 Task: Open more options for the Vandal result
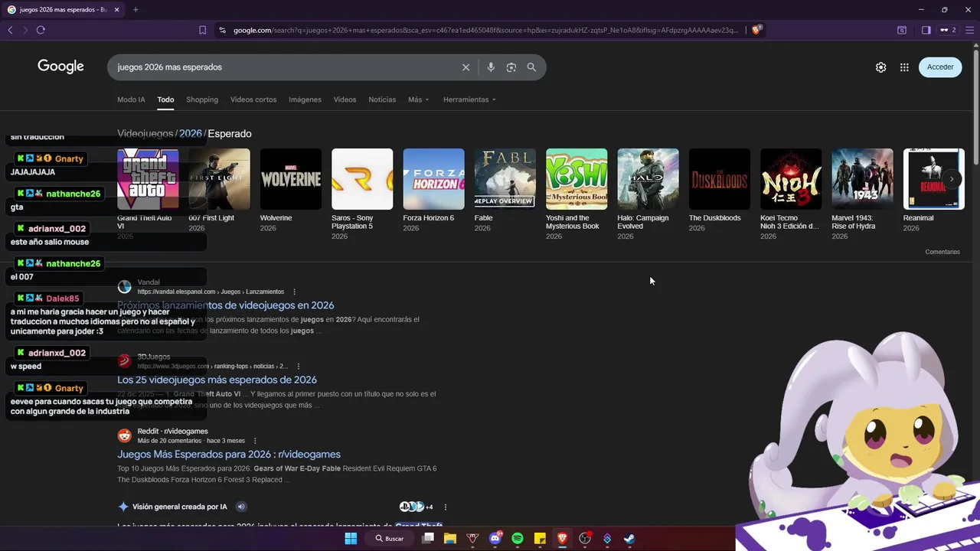pyautogui.click(x=294, y=292)
